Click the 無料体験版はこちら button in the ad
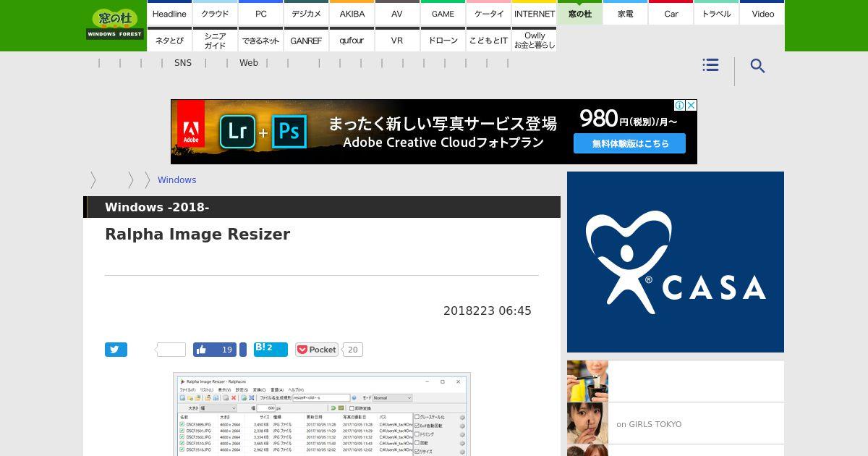 [630, 143]
